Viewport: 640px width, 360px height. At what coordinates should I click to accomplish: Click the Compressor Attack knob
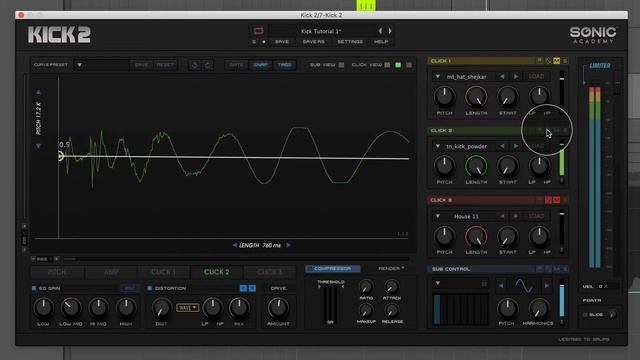coord(392,287)
